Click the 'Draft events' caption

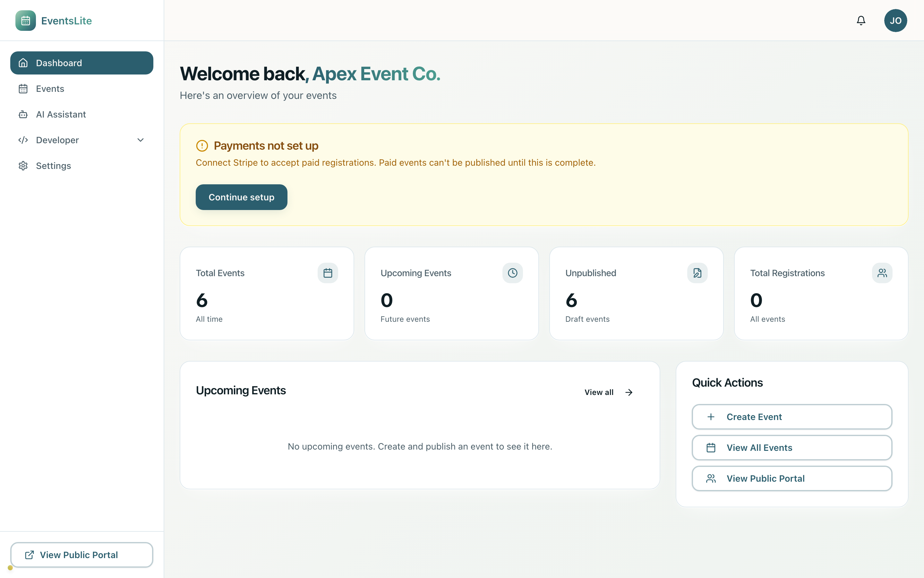click(x=587, y=319)
